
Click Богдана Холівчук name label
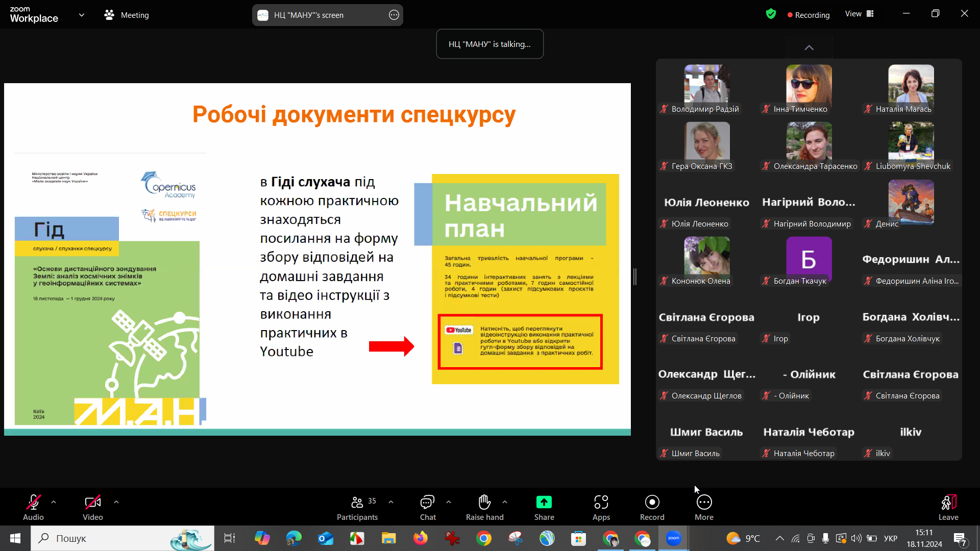point(908,338)
